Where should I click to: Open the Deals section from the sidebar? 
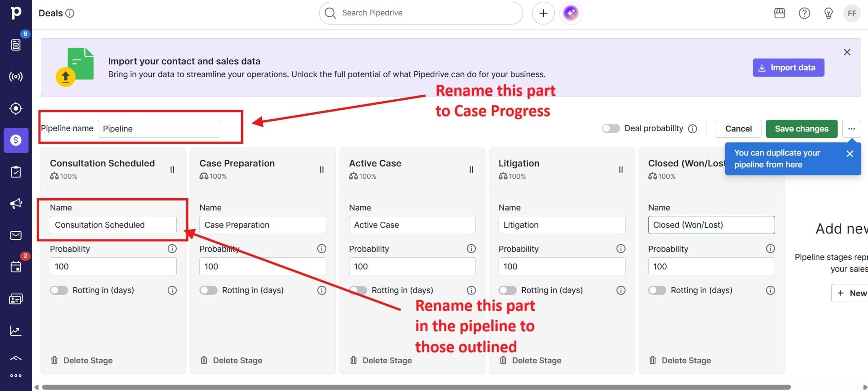click(16, 140)
